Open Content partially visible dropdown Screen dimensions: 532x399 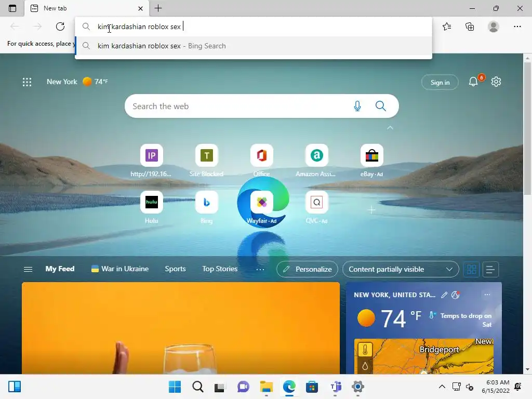[401, 270]
